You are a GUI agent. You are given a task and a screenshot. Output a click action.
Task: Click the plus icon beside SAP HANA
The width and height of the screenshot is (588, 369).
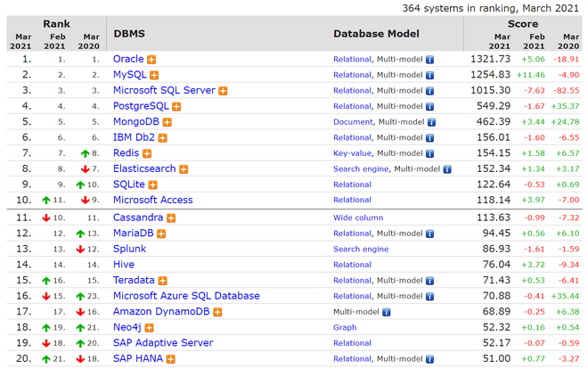point(171,359)
